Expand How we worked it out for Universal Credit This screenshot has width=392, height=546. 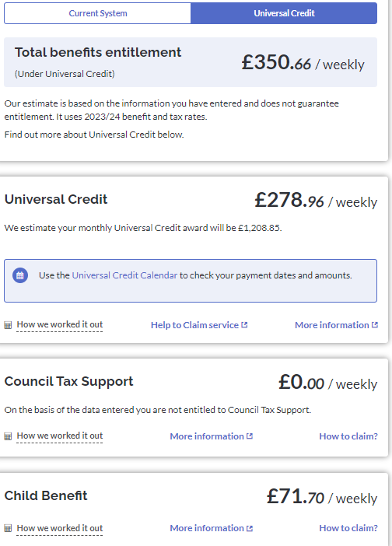60,324
